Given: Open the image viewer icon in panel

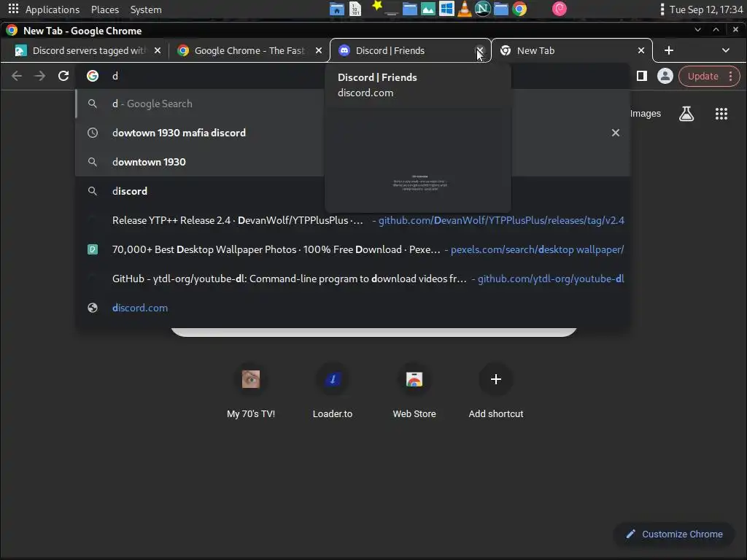Looking at the screenshot, I should (x=427, y=9).
